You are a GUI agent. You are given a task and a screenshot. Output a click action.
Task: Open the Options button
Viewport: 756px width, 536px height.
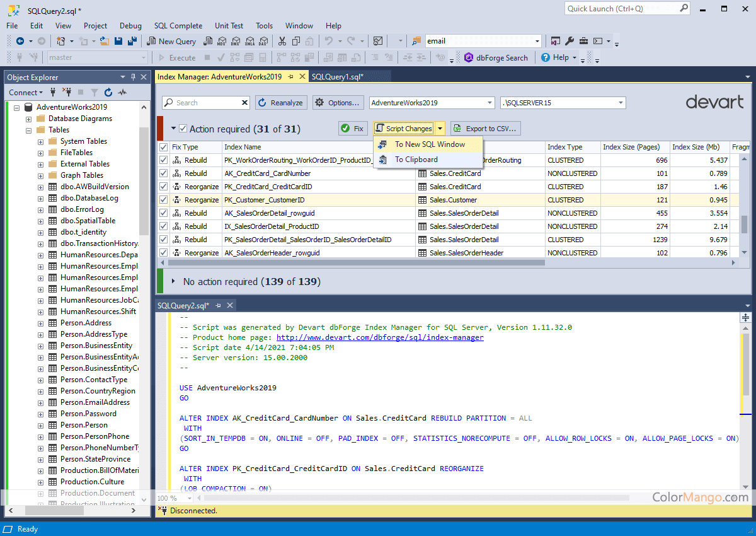coord(338,103)
